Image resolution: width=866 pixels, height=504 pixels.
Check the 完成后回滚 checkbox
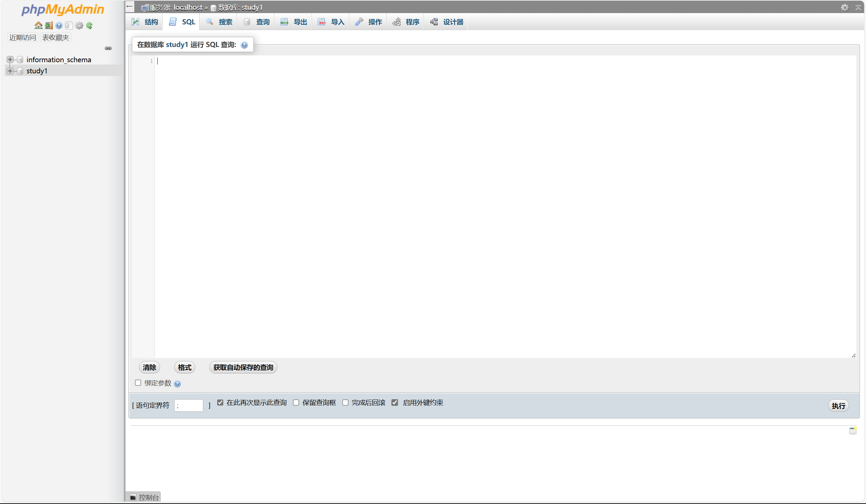345,402
